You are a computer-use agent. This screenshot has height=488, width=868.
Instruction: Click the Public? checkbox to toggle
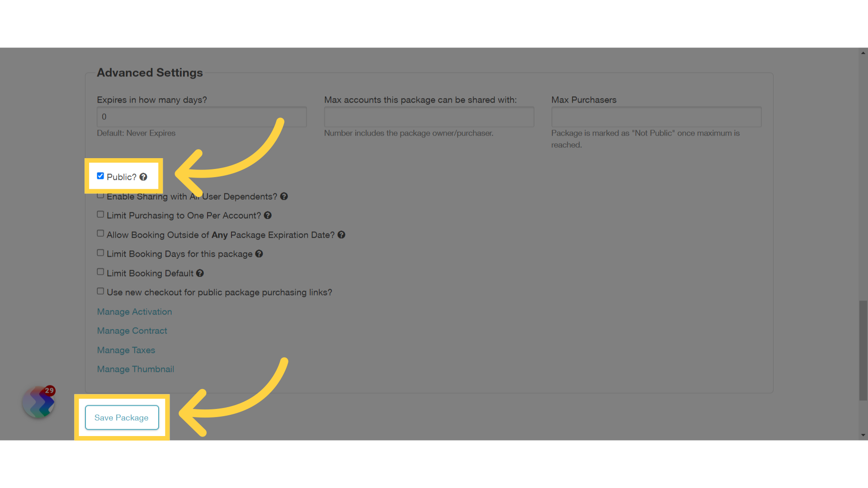pyautogui.click(x=100, y=175)
